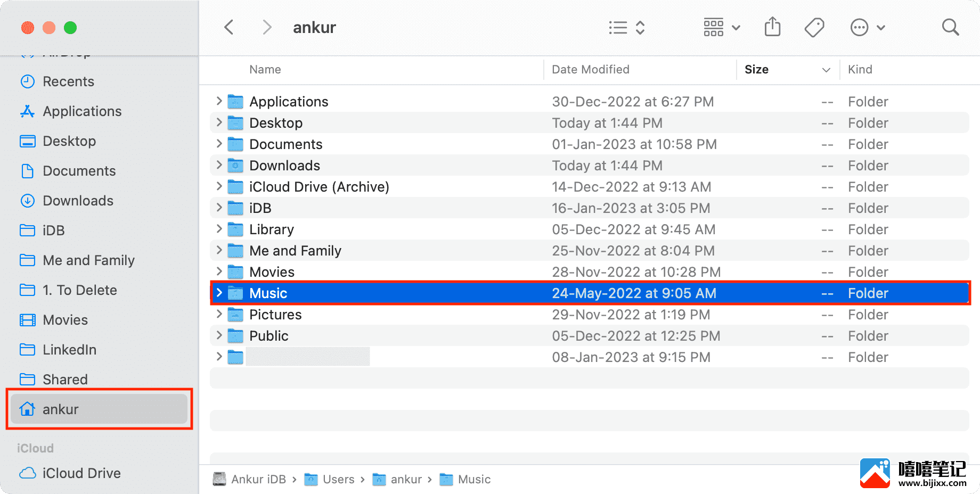
Task: Open Desktop in the sidebar
Action: click(58, 141)
